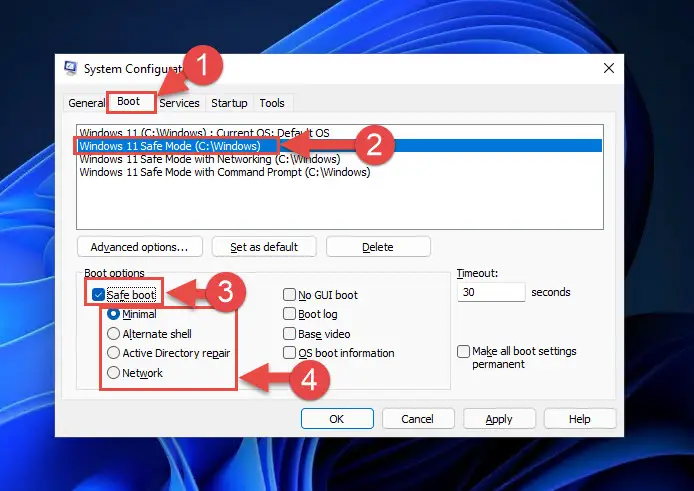Select Safe Mode with Networking boot entry
This screenshot has width=694, height=491.
(x=340, y=159)
